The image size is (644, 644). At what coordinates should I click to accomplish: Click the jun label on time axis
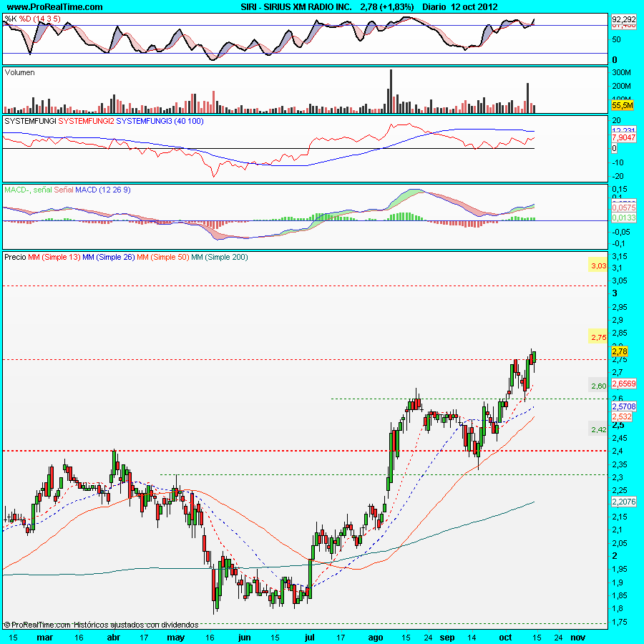click(244, 638)
